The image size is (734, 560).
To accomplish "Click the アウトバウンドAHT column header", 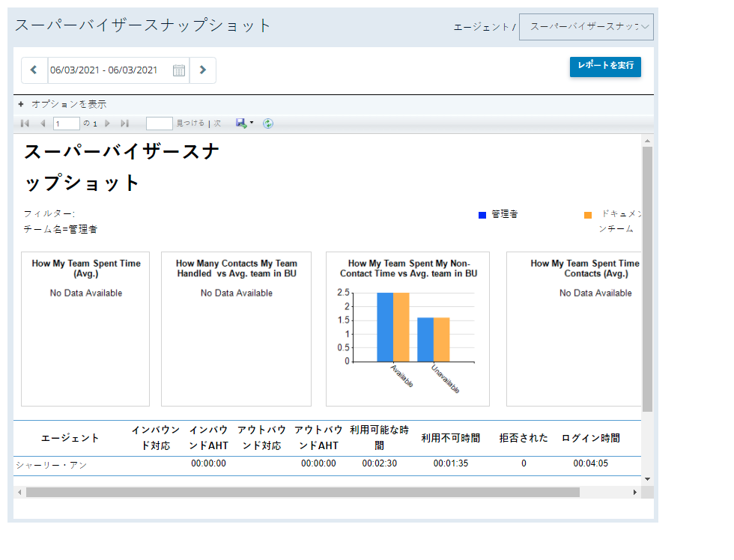I will [x=318, y=438].
